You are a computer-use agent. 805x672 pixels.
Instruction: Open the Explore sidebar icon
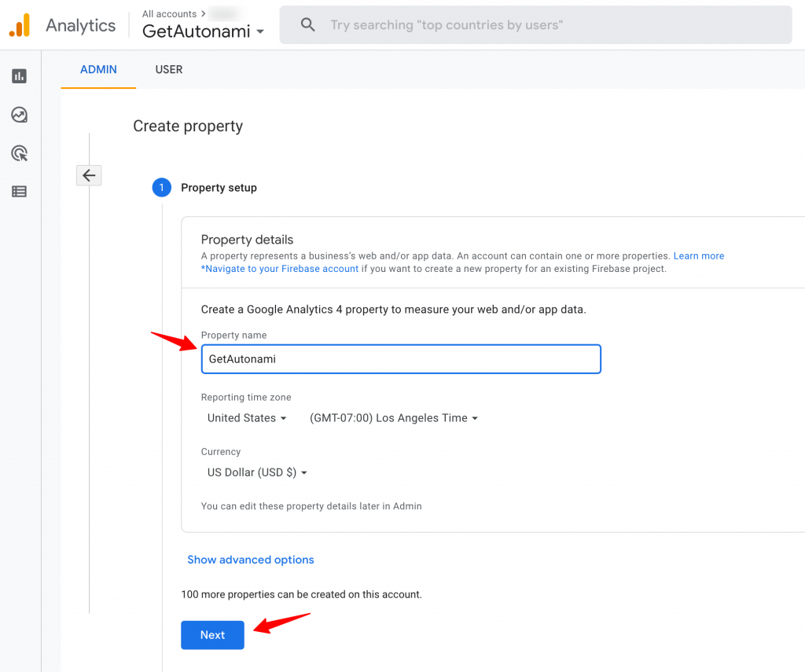tap(20, 115)
